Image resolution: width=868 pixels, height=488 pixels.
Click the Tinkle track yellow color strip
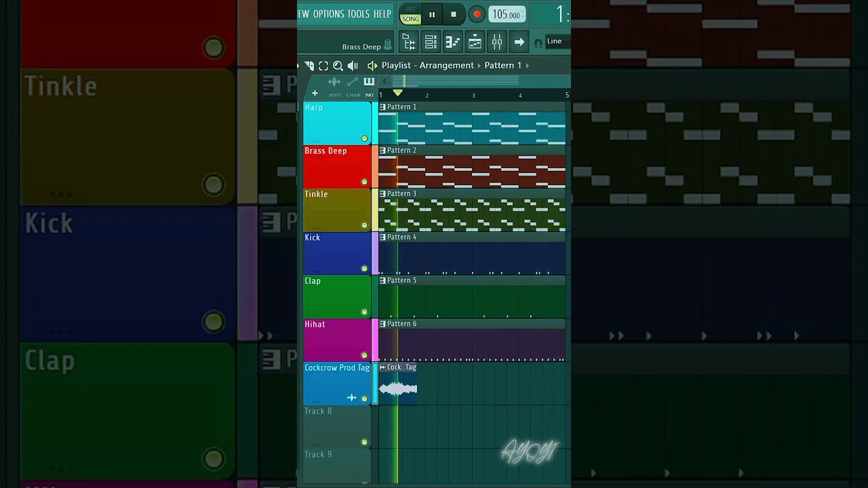[375, 210]
